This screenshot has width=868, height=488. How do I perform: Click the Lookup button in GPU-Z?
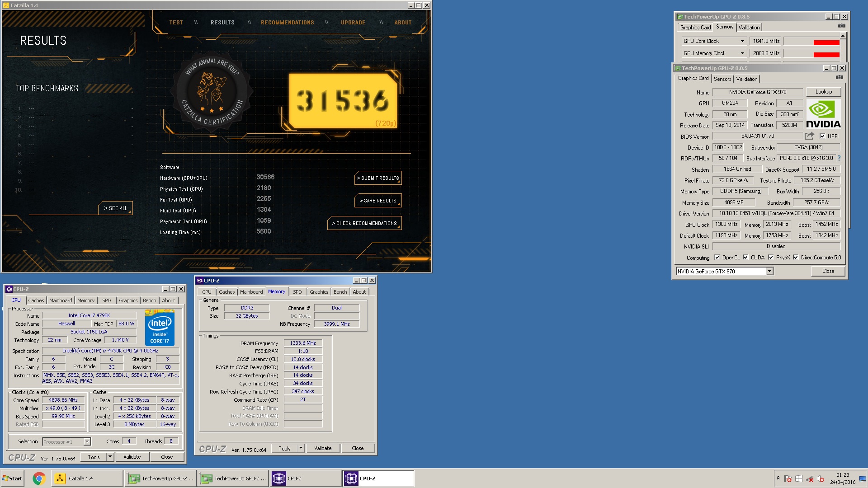(x=823, y=92)
